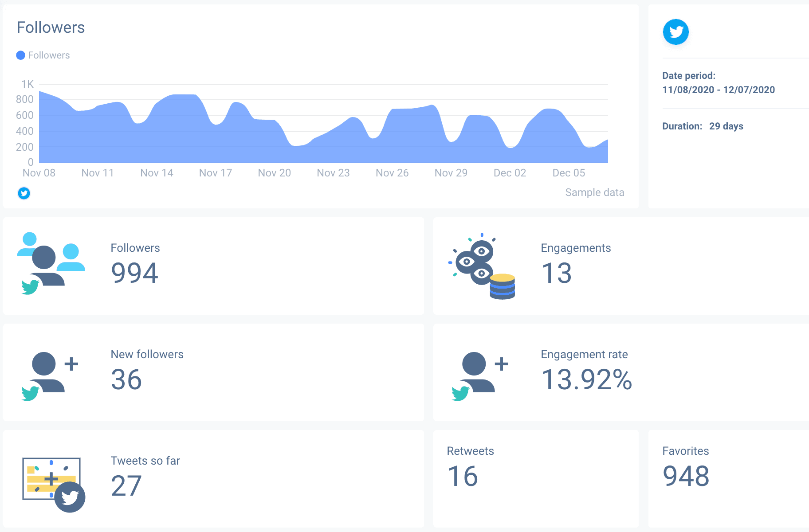Viewport: 809px width, 532px height.
Task: Click the 29 days duration value
Action: tap(726, 126)
